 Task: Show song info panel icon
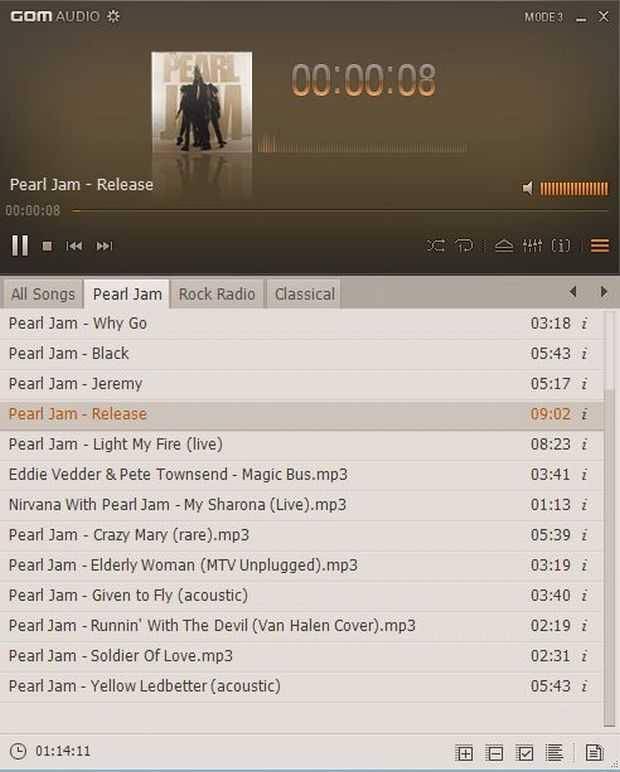point(561,245)
